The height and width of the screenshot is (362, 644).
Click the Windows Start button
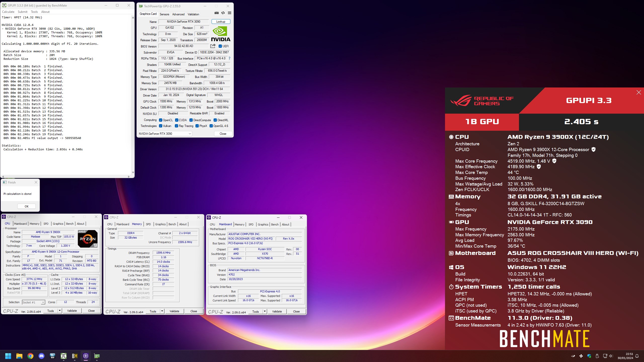point(8,356)
